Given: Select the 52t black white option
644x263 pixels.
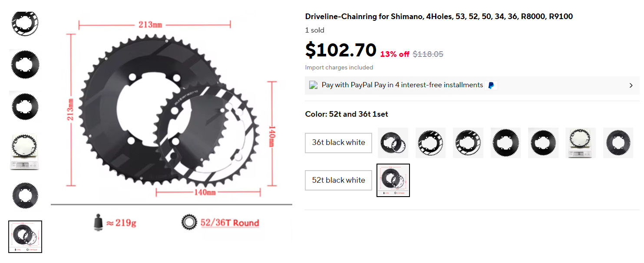Looking at the screenshot, I should [338, 180].
